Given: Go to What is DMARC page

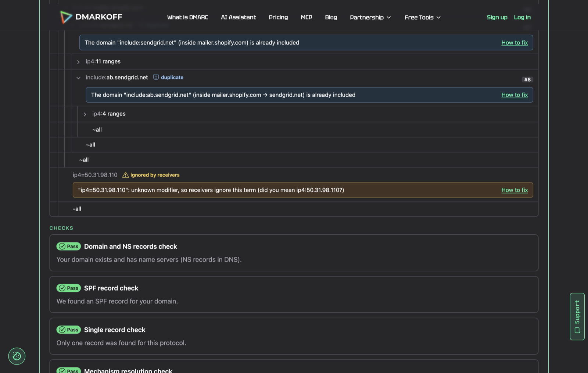Looking at the screenshot, I should coord(187,17).
